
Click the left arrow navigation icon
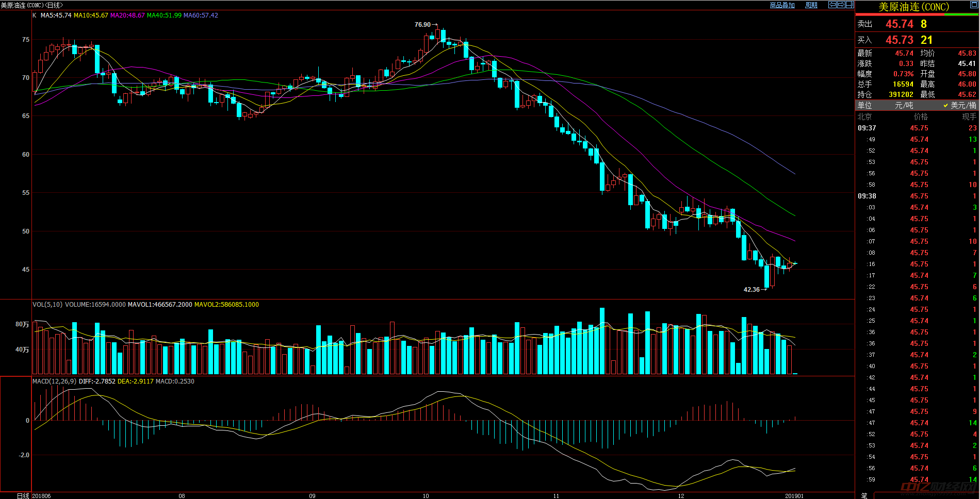coord(832,5)
